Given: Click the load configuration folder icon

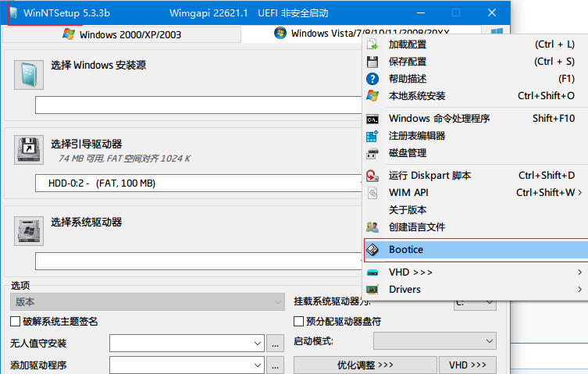Looking at the screenshot, I should (373, 45).
